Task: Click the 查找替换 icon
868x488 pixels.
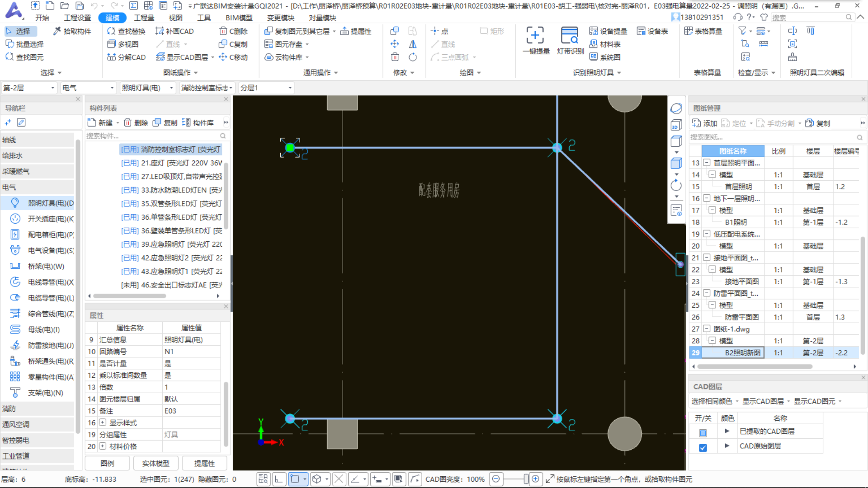Action: (126, 31)
